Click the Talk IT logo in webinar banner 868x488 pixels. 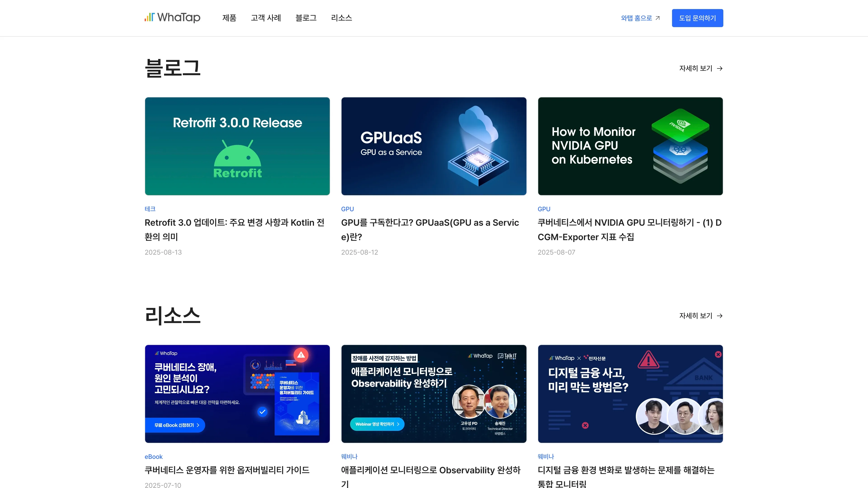(507, 356)
